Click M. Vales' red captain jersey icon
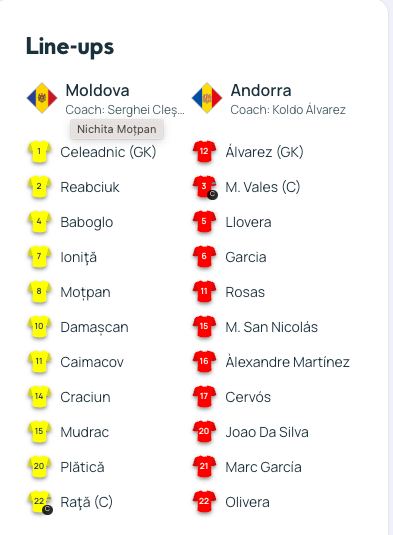The width and height of the screenshot is (393, 535). tap(205, 187)
